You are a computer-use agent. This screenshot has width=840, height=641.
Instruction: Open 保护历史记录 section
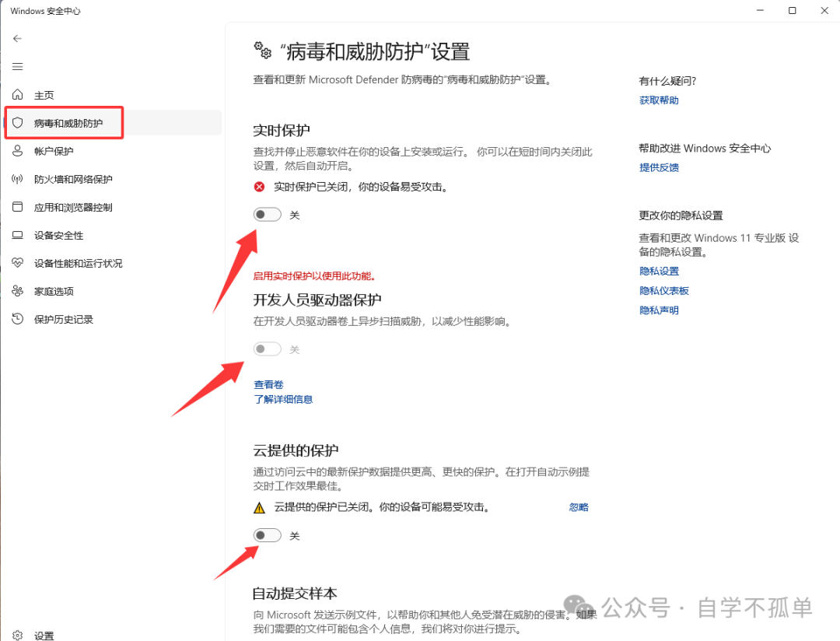point(63,320)
